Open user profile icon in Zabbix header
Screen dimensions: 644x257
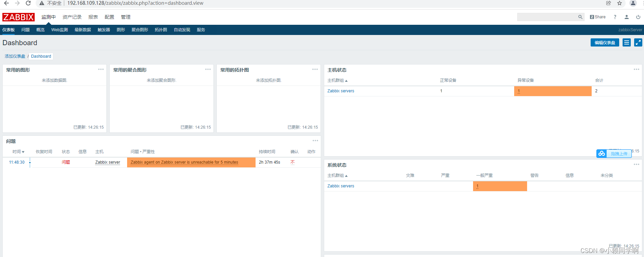(x=627, y=17)
